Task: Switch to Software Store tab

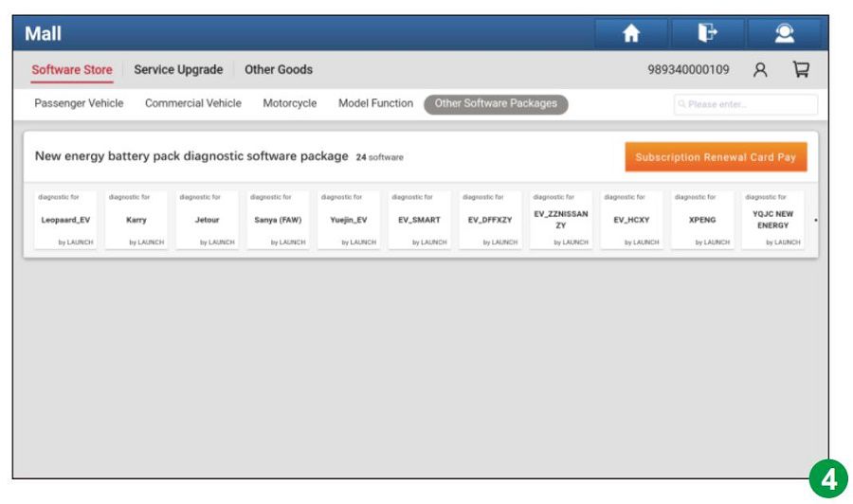Action: [71, 70]
